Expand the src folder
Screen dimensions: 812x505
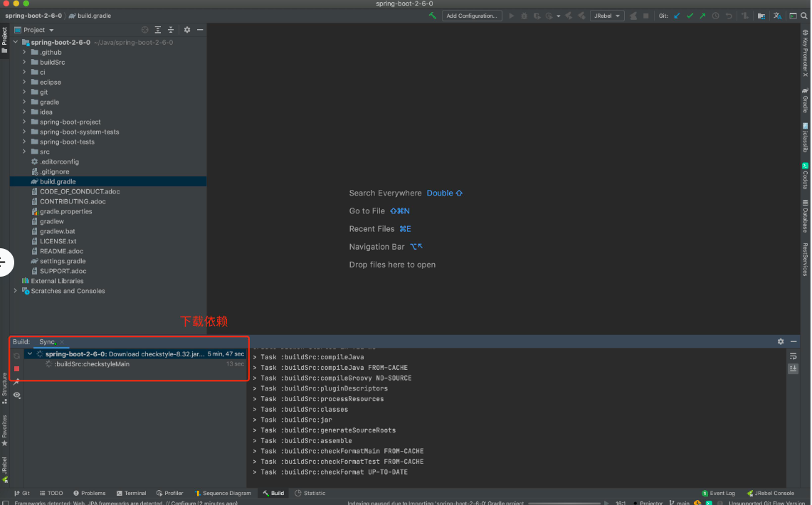(23, 151)
